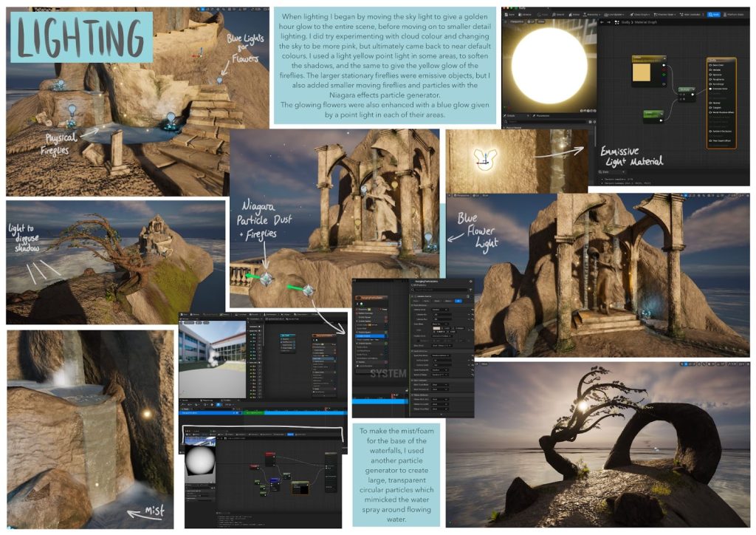
Task: Open the Hierarchy dropdown in the emissive material editor
Action: tap(591, 15)
